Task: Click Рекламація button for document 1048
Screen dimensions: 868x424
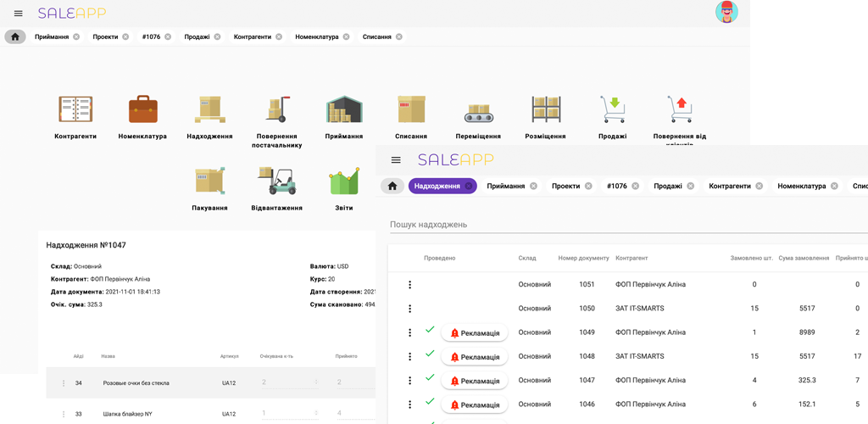Action: 475,357
